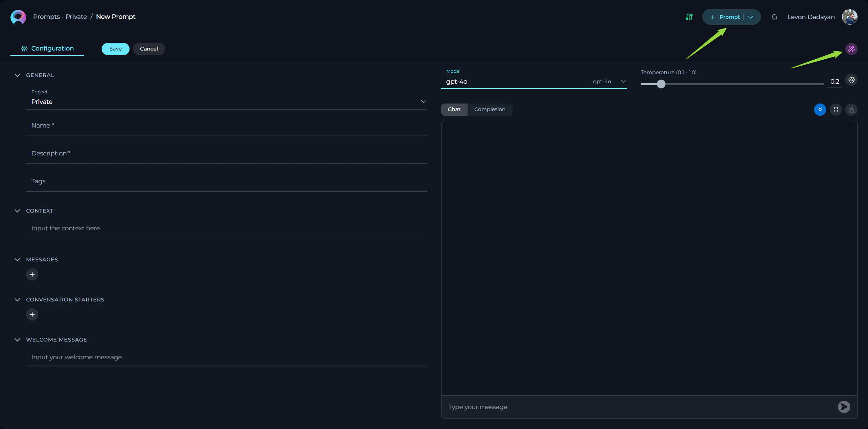Save the new prompt
Screen dimensions: 868x429
click(115, 48)
